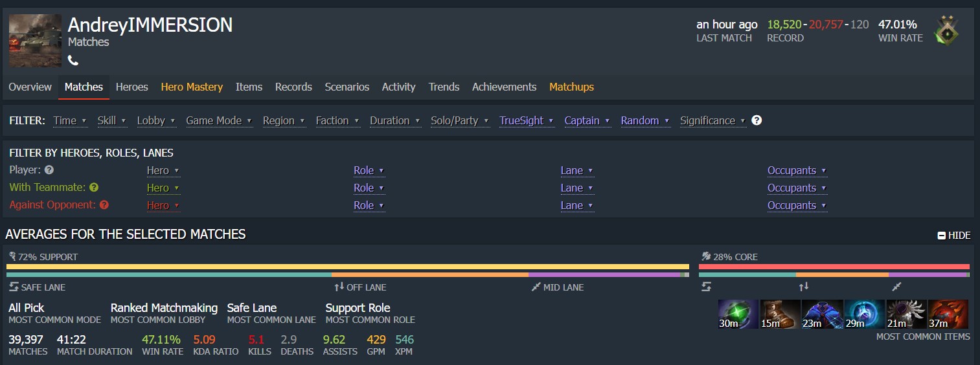
Task: Open the Significance filter dropdown
Action: [x=713, y=120]
